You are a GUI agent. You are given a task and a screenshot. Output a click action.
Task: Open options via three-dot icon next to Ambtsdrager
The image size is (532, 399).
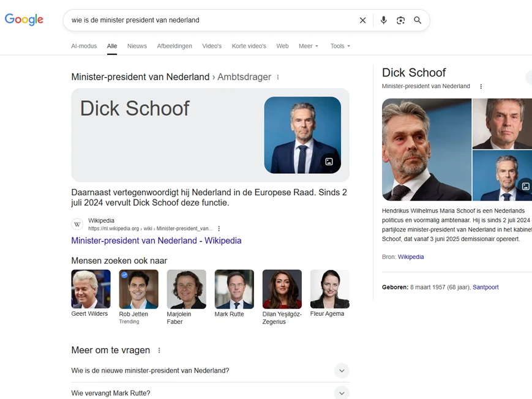pyautogui.click(x=278, y=77)
